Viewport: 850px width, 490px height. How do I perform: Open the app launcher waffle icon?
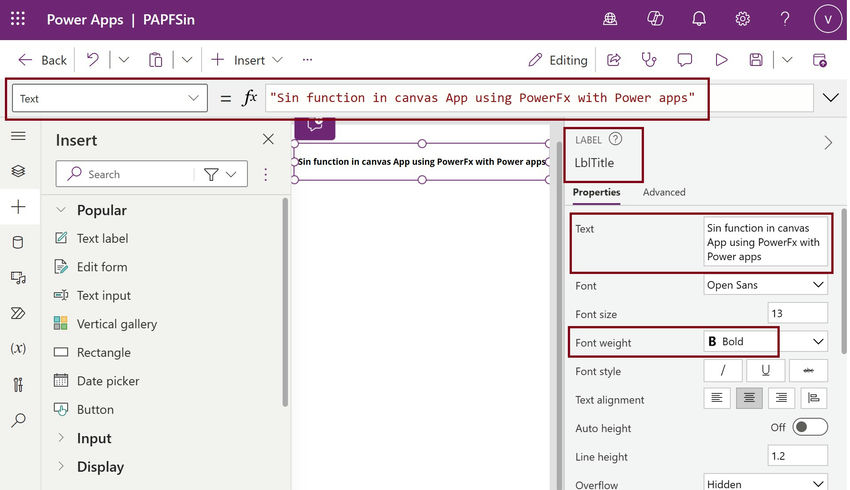click(x=18, y=19)
